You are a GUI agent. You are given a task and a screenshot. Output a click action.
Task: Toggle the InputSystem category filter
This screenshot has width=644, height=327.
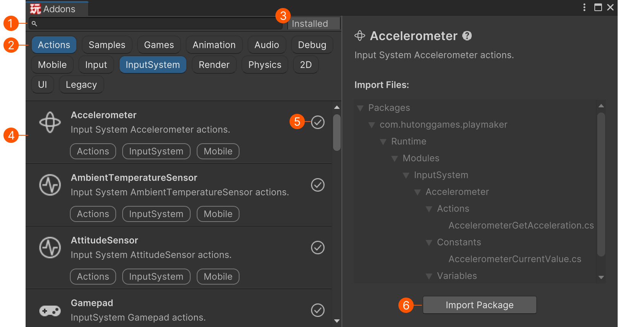point(153,65)
